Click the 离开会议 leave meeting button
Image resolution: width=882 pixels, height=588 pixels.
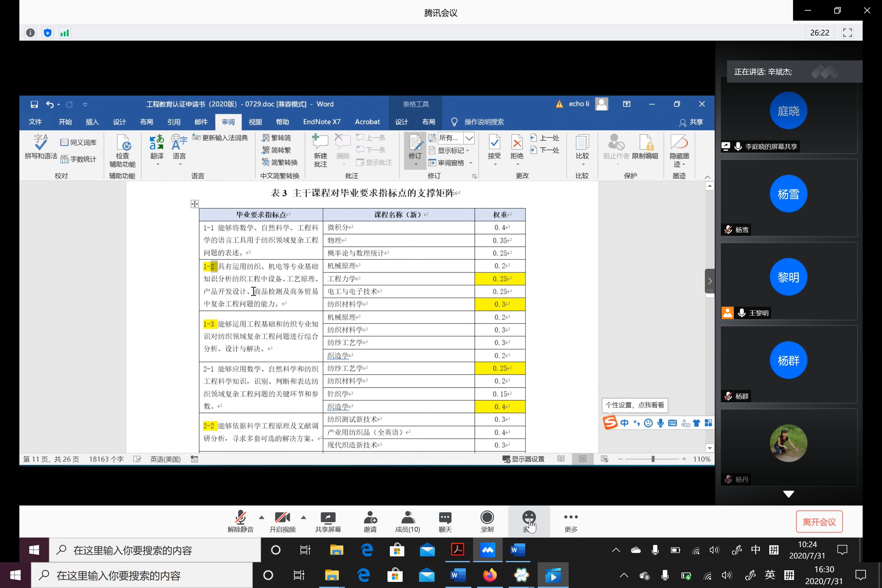819,522
